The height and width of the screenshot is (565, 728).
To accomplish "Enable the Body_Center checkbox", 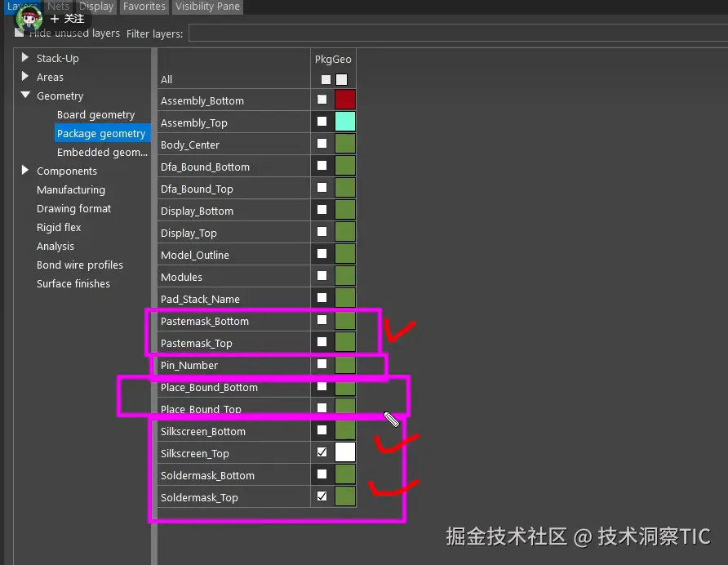I will 322,144.
